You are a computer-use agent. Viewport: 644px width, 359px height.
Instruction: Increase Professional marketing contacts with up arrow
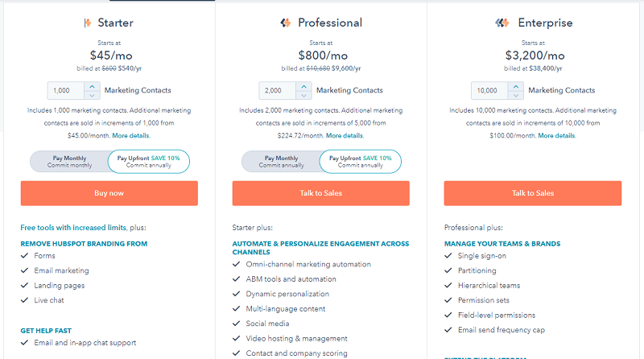point(304,87)
